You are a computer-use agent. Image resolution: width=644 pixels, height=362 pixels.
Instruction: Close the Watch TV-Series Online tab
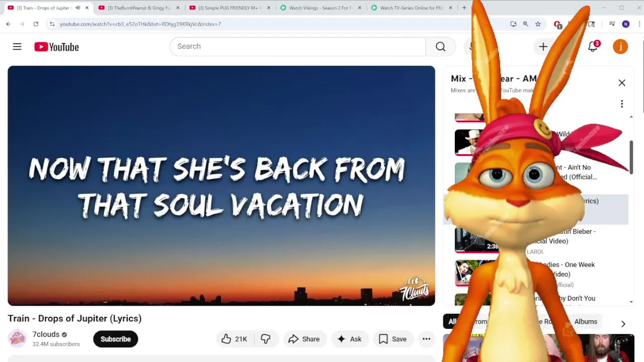[450, 8]
